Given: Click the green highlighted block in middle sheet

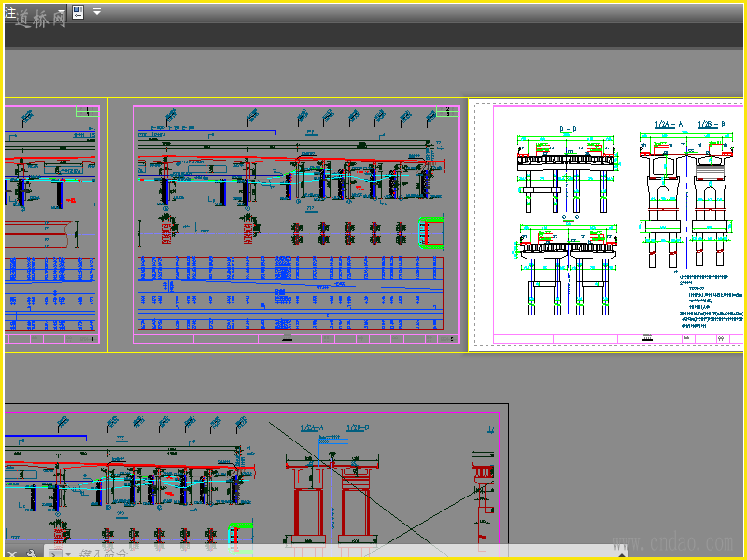Looking at the screenshot, I should click(431, 233).
